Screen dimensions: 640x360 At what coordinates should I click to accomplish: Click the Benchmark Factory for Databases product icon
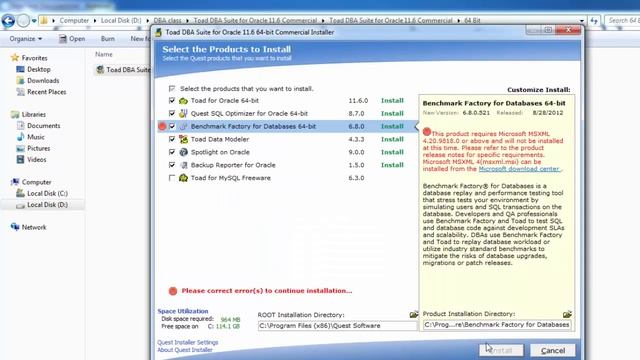tap(183, 127)
